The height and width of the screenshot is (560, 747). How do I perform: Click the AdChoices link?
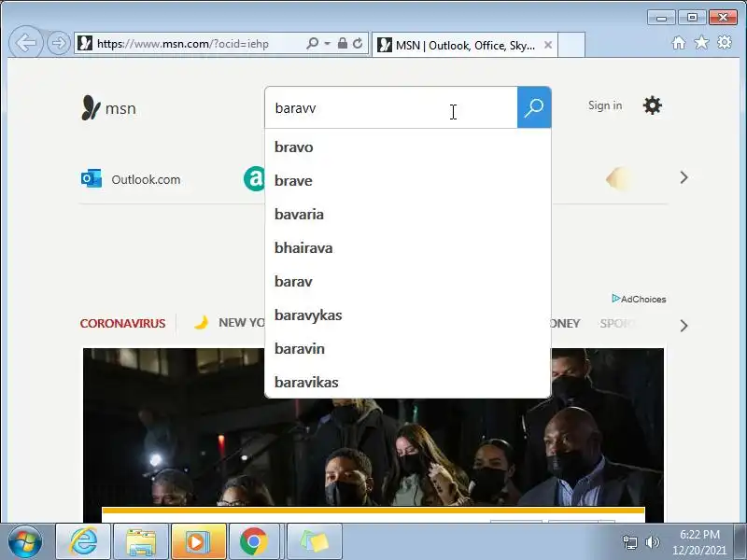pos(639,299)
